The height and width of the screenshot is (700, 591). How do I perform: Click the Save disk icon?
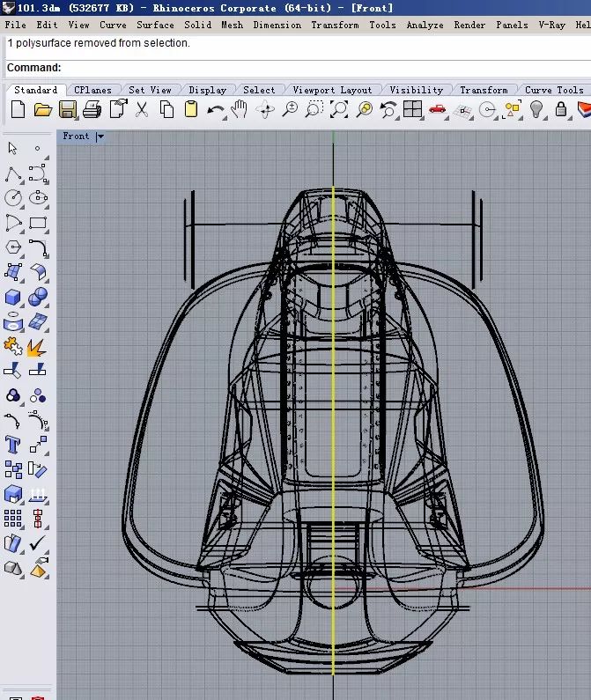coord(68,110)
